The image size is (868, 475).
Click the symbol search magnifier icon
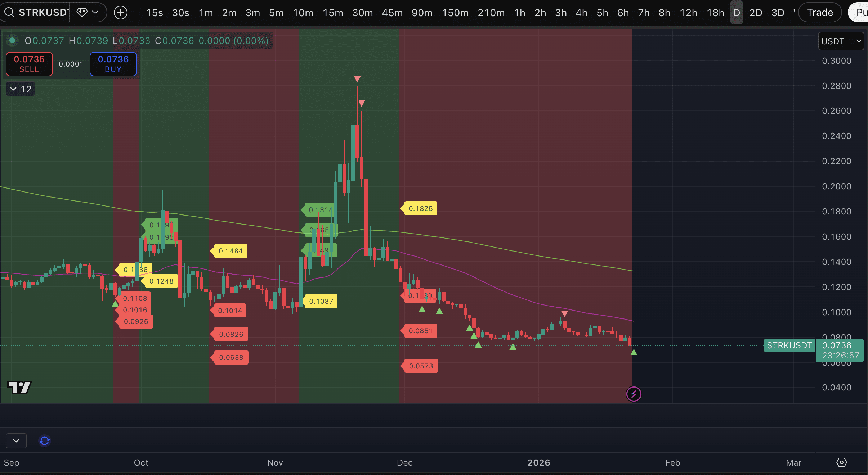9,13
